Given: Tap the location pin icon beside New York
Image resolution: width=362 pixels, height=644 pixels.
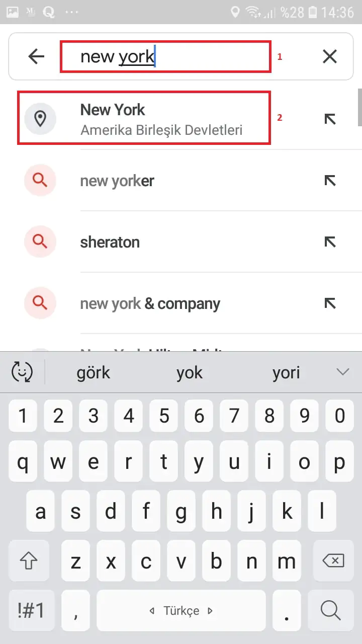Looking at the screenshot, I should coord(40,119).
